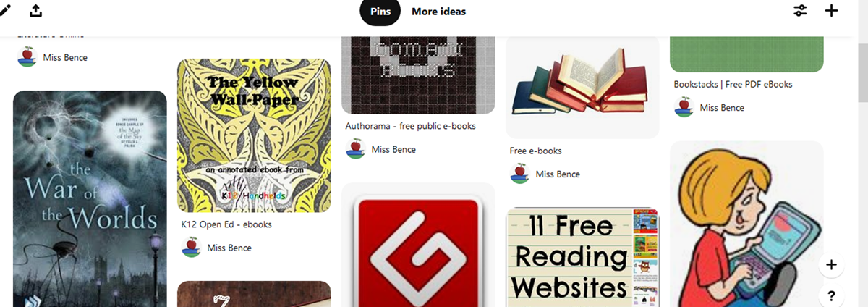The width and height of the screenshot is (868, 307).
Task: Click the share board upload icon
Action: pos(36,11)
